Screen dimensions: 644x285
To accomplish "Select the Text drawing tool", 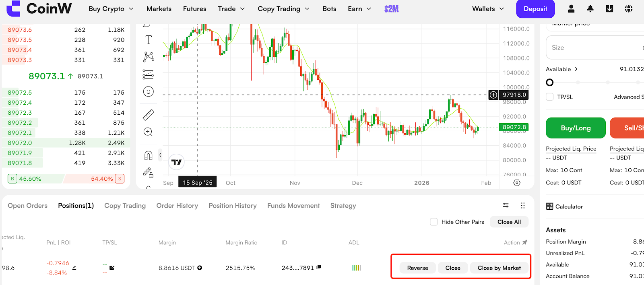I will click(x=149, y=39).
